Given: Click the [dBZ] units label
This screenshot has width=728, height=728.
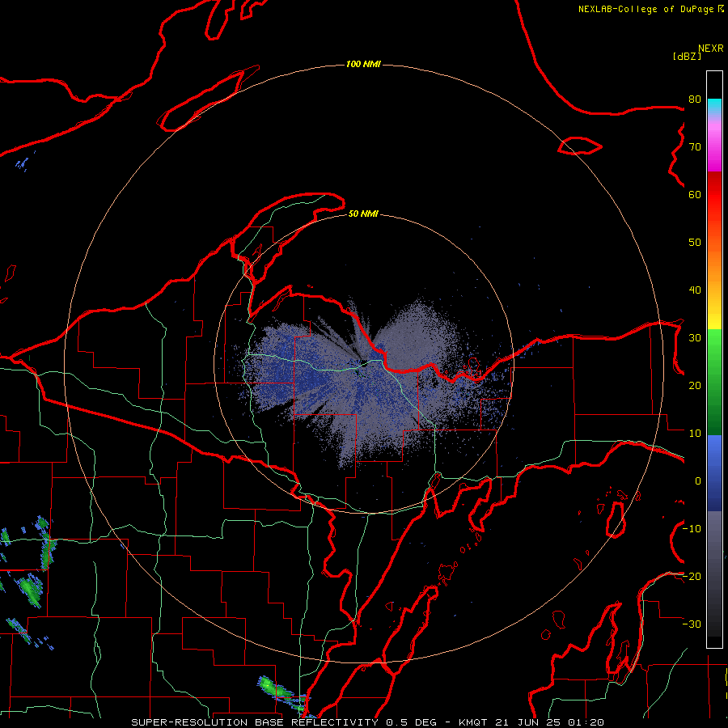Looking at the screenshot, I should point(687,56).
